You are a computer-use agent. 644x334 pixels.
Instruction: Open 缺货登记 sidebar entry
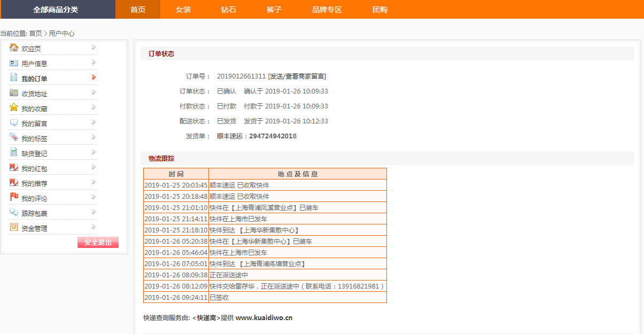pos(34,153)
